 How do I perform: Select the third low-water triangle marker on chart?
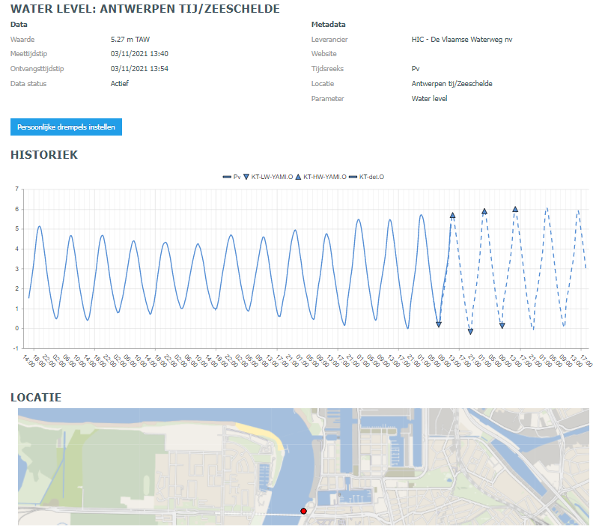point(502,326)
